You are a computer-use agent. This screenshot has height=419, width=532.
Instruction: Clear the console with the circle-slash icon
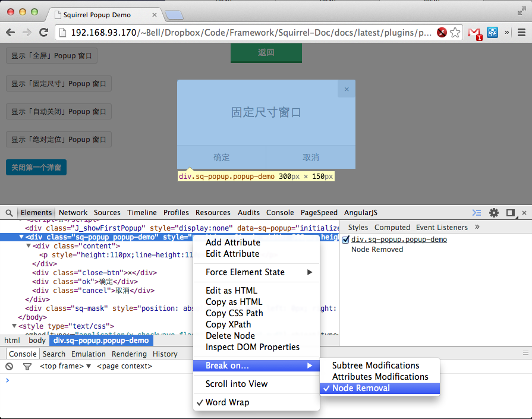[x=10, y=367]
